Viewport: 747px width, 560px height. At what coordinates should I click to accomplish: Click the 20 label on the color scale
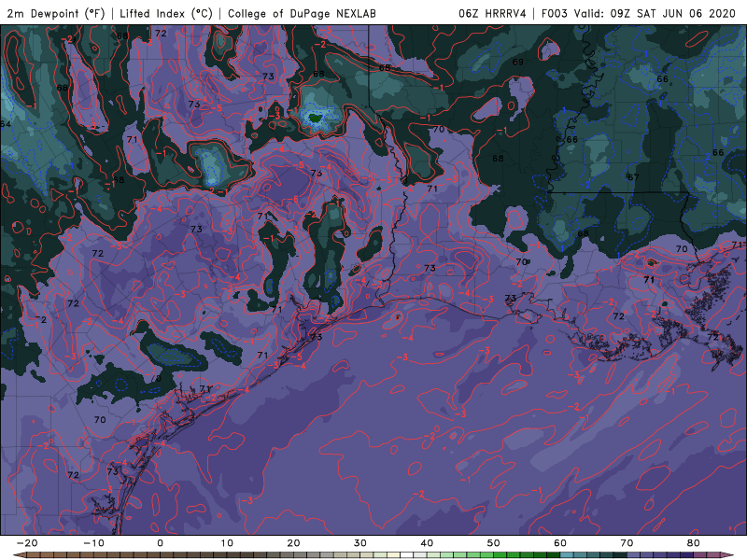293,543
